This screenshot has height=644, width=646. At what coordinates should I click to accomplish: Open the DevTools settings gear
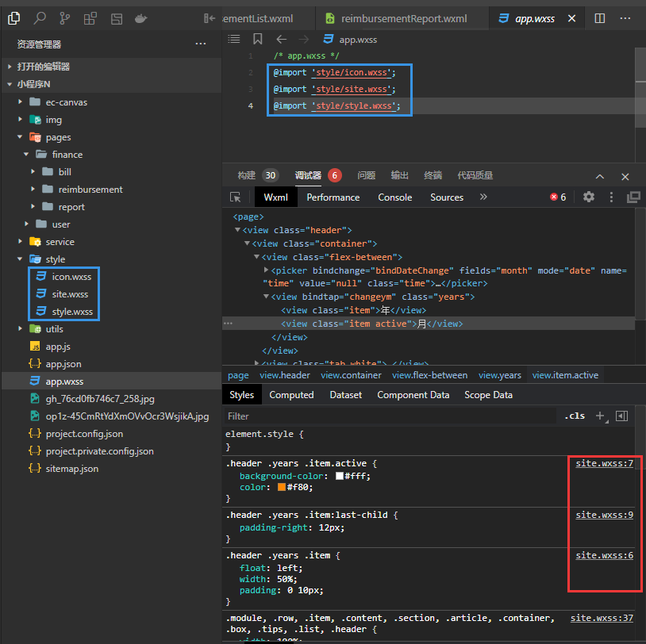click(x=588, y=197)
